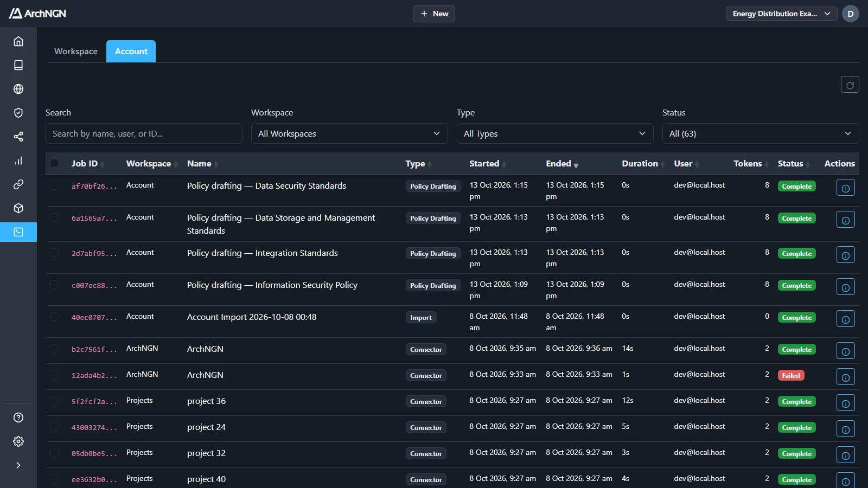Click the New button
Viewport: 868px width, 488px height.
click(434, 14)
